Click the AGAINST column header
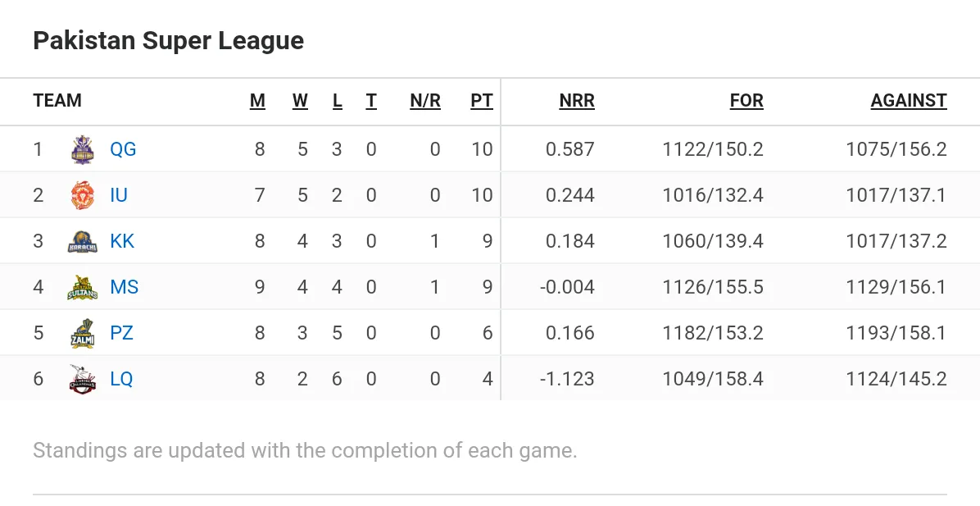The image size is (980, 506). click(x=909, y=102)
